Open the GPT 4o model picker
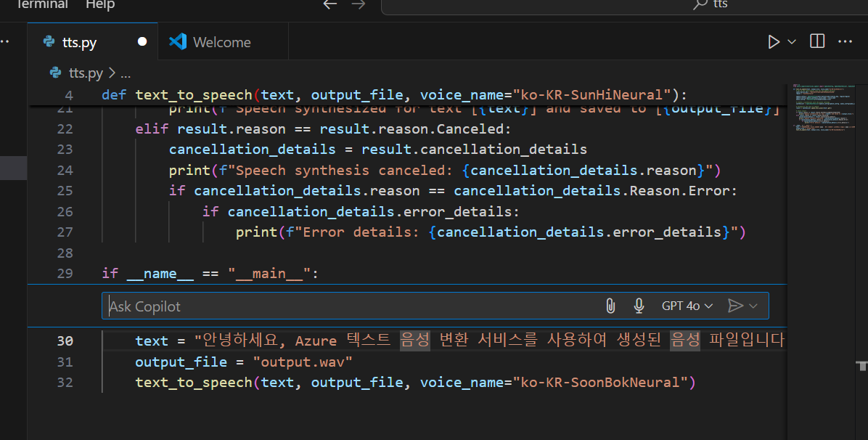The height and width of the screenshot is (440, 868). coord(682,306)
